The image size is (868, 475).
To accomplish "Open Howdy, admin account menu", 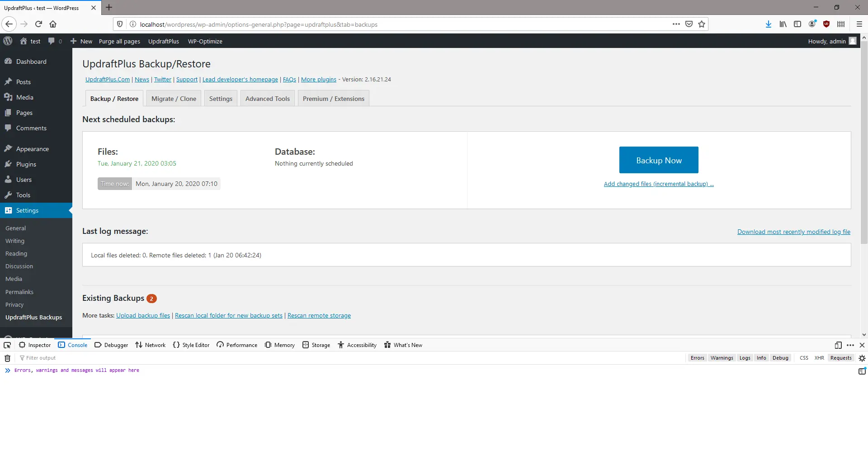I will coord(832,41).
